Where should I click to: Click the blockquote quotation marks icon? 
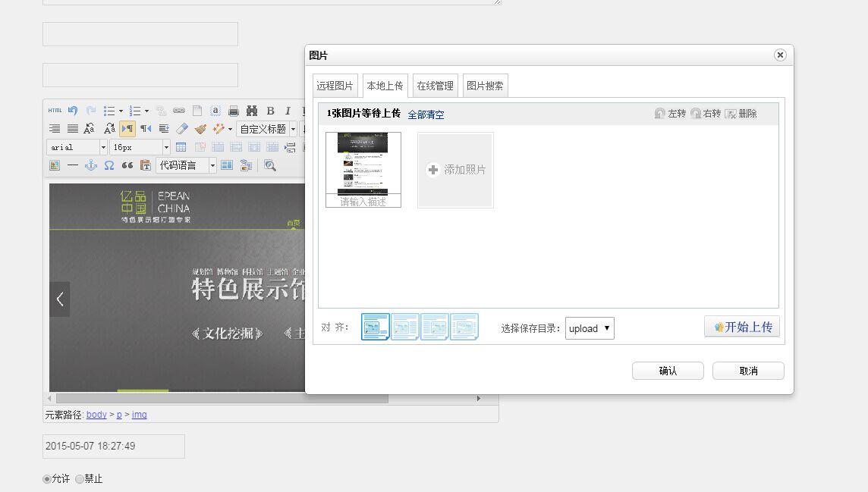pos(127,165)
